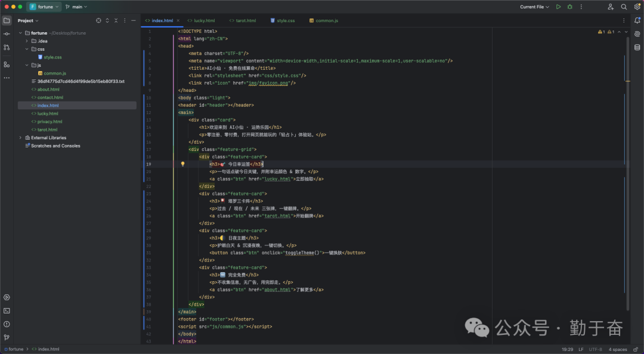This screenshot has width=644, height=354.
Task: Open the Problems tool window
Action: tap(7, 324)
